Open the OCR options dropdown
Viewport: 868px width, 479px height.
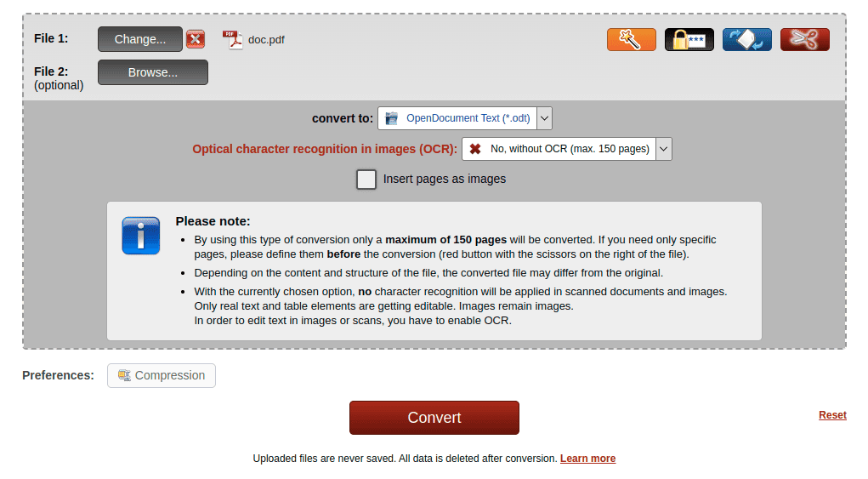pyautogui.click(x=567, y=149)
